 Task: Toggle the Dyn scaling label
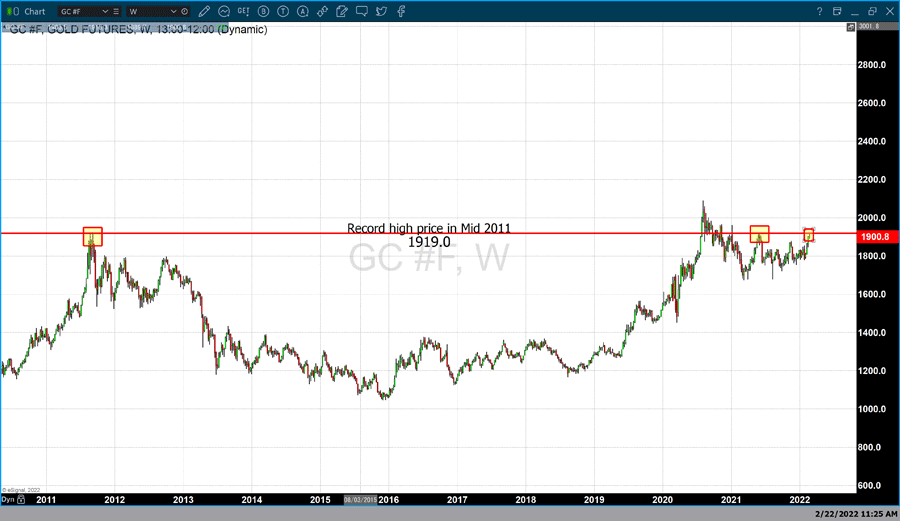(8, 498)
